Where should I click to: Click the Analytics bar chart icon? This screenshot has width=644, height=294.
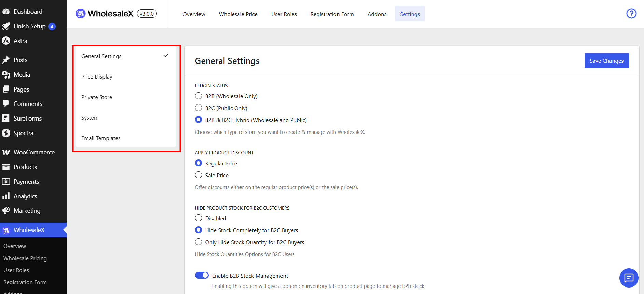(x=6, y=196)
